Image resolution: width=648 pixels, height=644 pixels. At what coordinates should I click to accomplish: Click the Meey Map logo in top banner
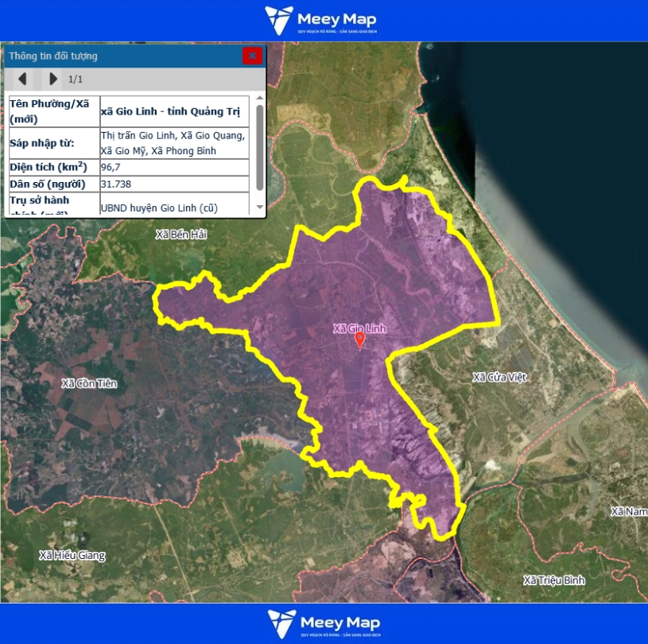tap(321, 21)
